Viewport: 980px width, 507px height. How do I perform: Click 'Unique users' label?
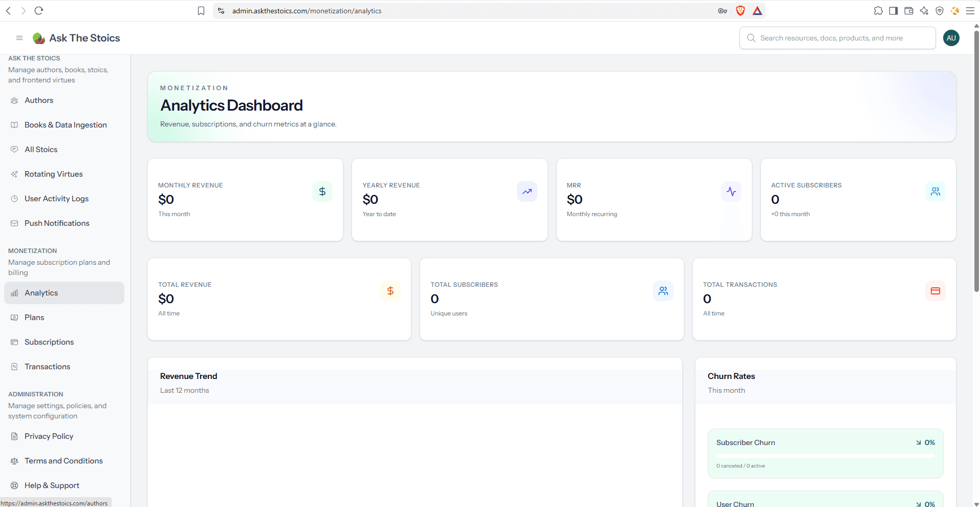[449, 313]
